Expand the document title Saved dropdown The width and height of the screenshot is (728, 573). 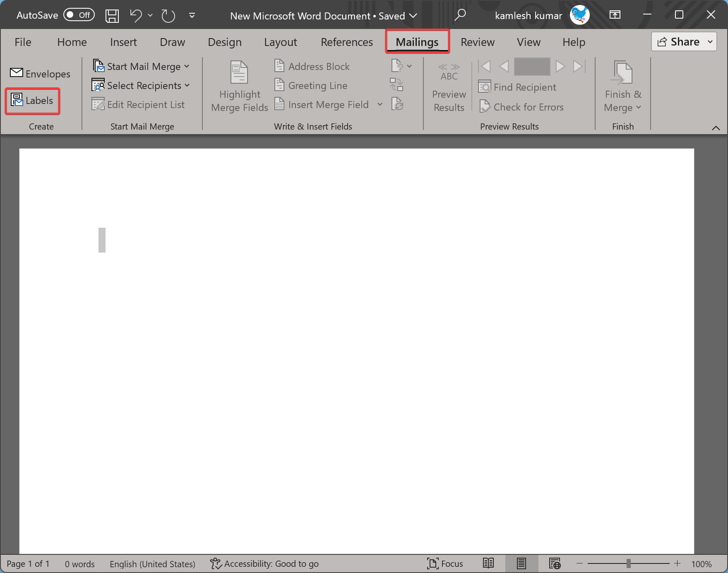(413, 16)
